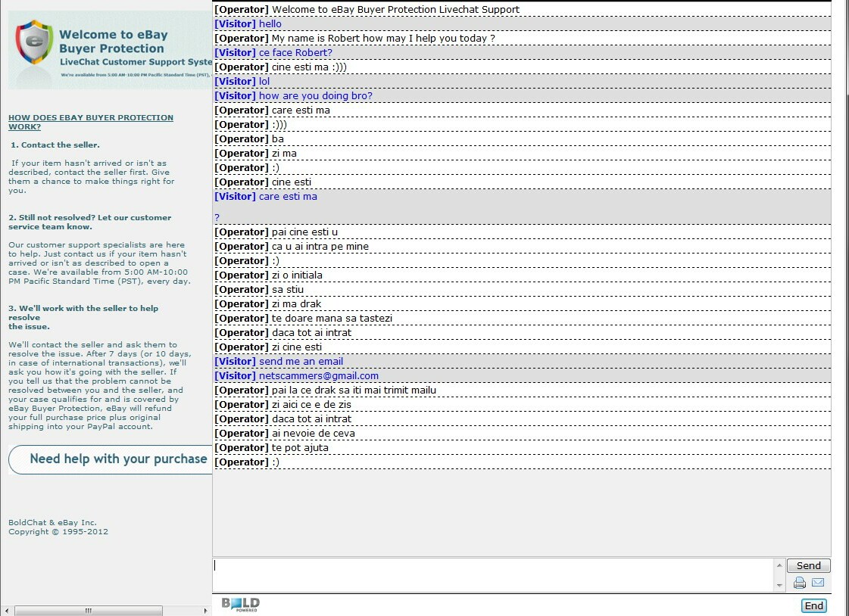This screenshot has width=849, height=616.
Task: Click the envelope icon to email transcript
Action: coord(818,583)
